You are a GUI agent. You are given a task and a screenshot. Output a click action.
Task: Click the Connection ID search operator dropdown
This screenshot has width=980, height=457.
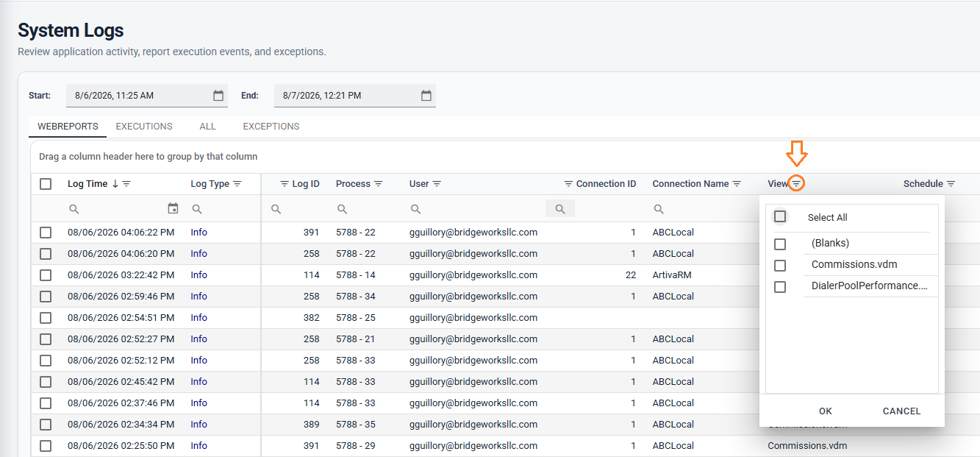(560, 209)
